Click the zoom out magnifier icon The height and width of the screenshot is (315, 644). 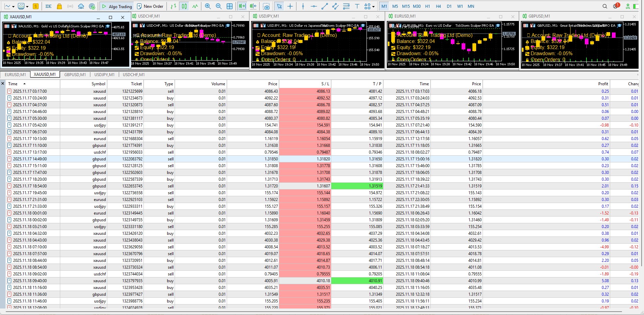pyautogui.click(x=219, y=6)
